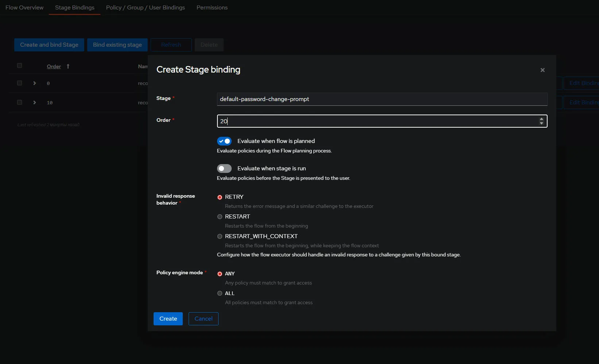The height and width of the screenshot is (364, 599).
Task: Select RESTART_WITH_CONTEXT radio option
Action: (x=220, y=236)
